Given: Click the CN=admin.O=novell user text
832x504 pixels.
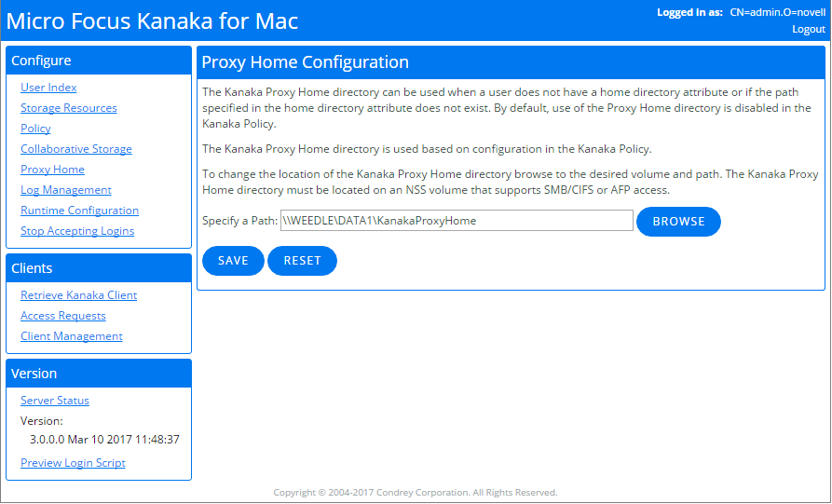Looking at the screenshot, I should tap(778, 12).
